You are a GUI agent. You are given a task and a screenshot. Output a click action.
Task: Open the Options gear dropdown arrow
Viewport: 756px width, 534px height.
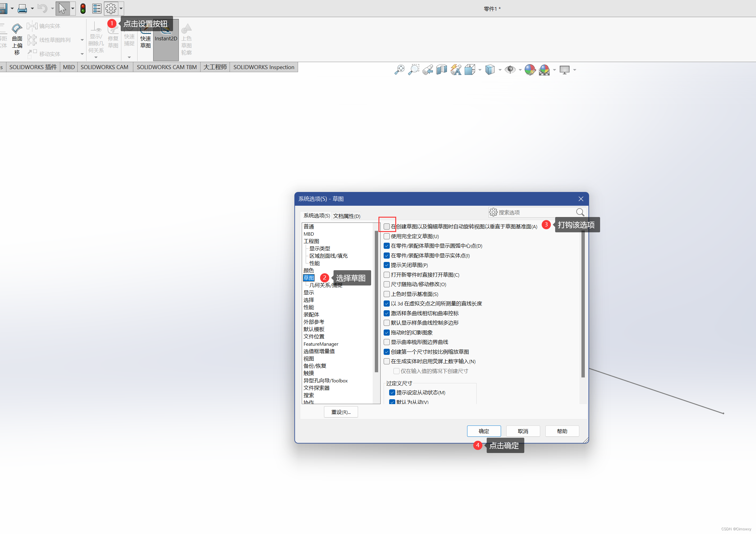tap(121, 9)
